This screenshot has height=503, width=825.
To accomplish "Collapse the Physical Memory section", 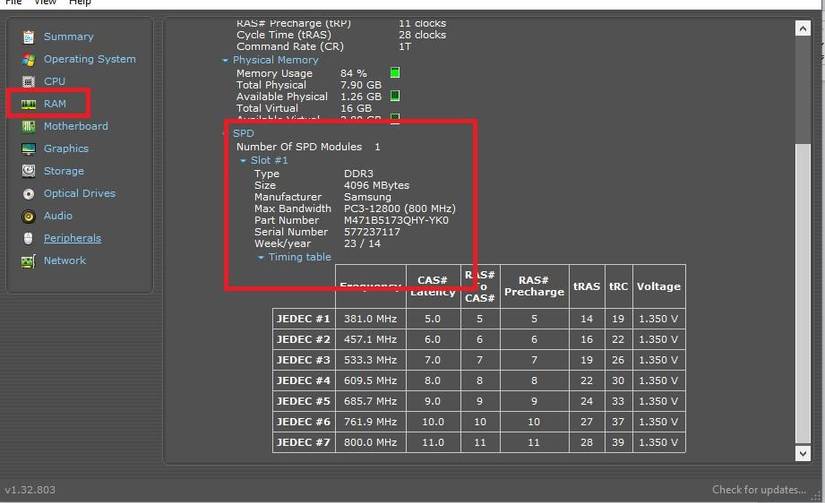I will click(225, 60).
